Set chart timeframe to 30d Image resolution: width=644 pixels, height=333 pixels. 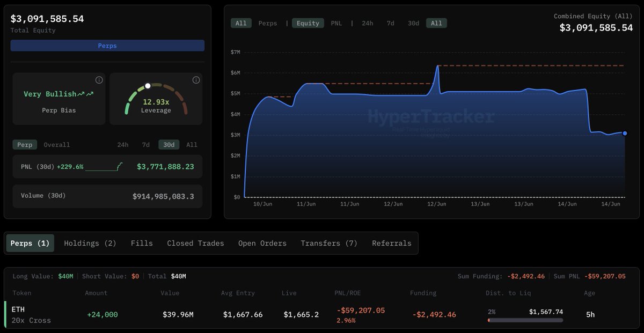click(x=413, y=23)
